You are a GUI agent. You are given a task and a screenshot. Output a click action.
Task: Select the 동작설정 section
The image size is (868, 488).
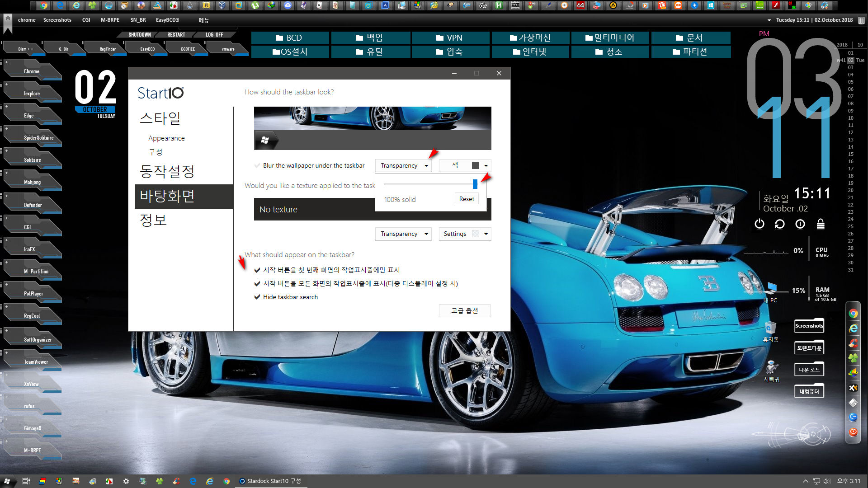[167, 171]
